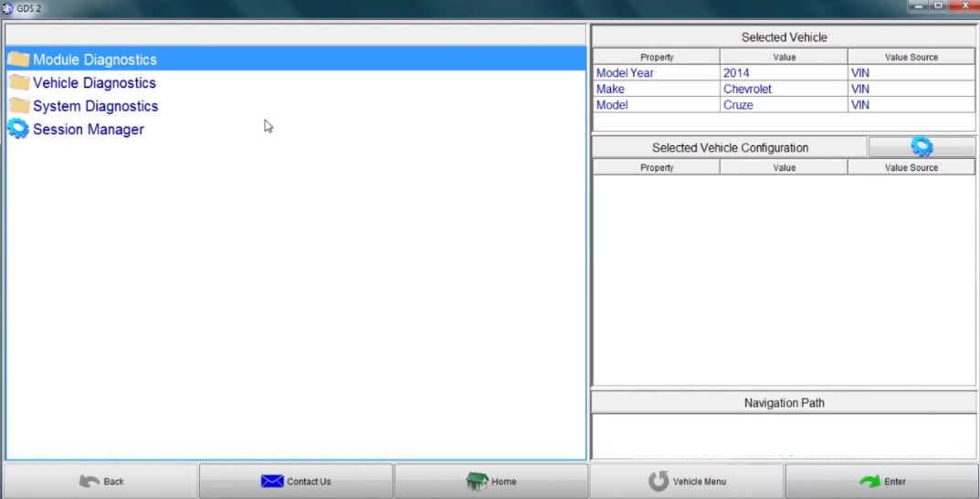Click the Selected Vehicle panel header

point(784,37)
